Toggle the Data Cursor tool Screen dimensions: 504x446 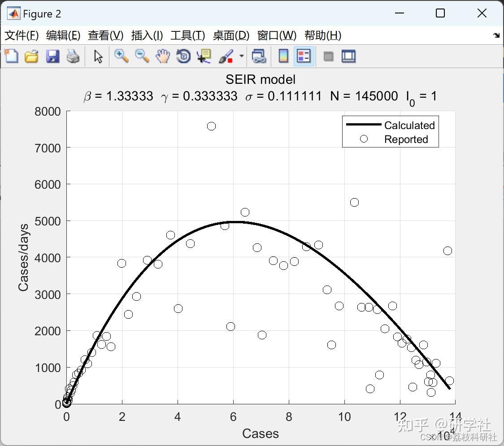(204, 56)
